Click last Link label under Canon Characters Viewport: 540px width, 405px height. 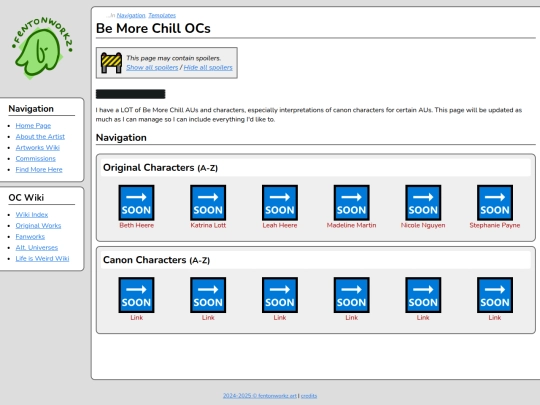point(495,318)
